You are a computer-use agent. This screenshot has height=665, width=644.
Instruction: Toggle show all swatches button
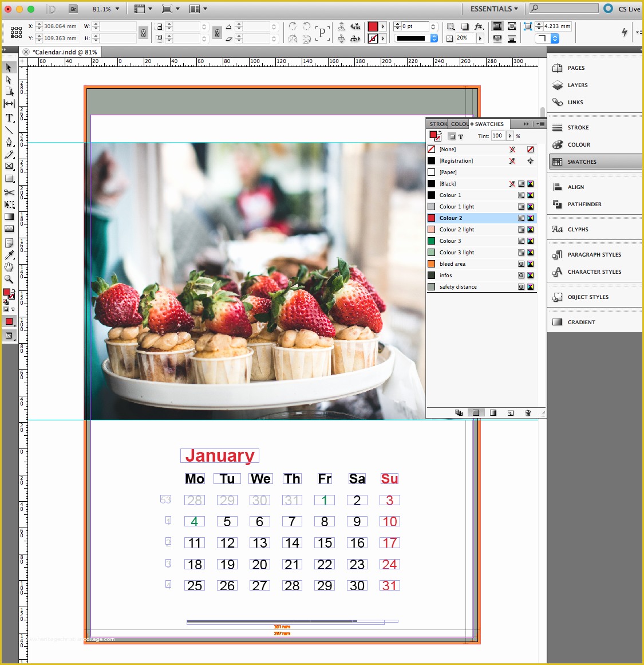coord(459,412)
